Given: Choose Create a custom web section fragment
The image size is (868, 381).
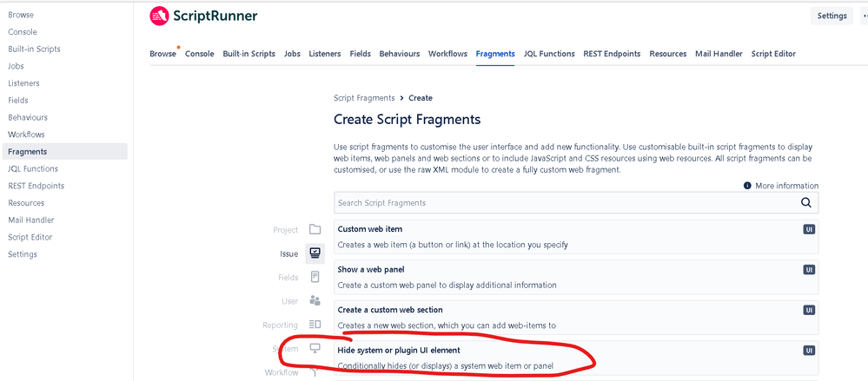Looking at the screenshot, I should click(x=576, y=318).
